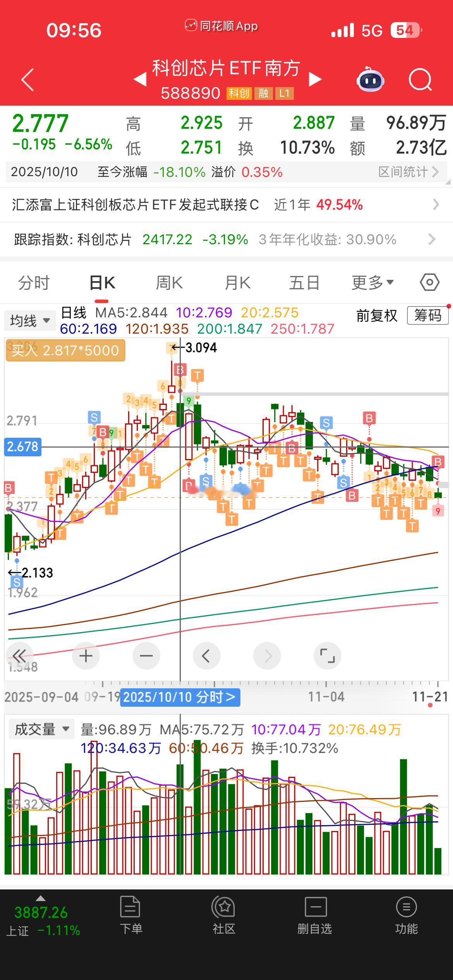
Task: Tap the 同花顺 App return pill
Action: (x=221, y=26)
